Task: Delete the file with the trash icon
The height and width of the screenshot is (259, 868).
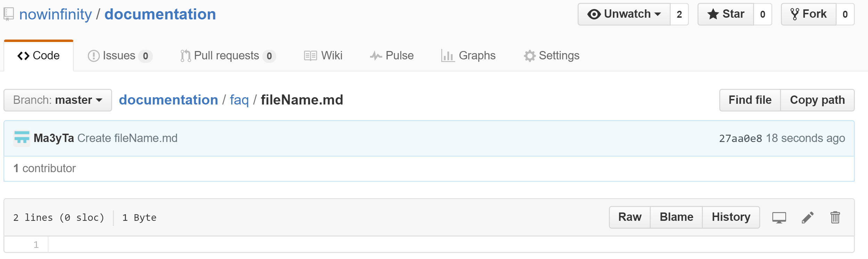Action: [x=835, y=218]
